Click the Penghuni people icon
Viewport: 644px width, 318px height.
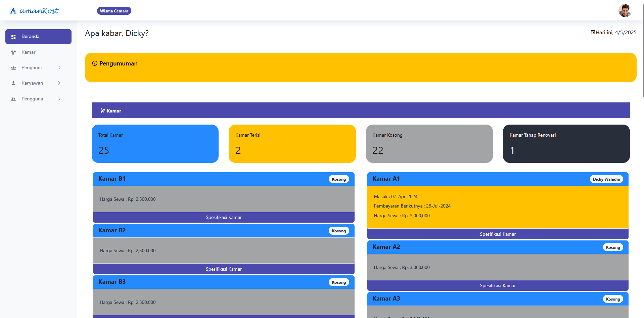pos(13,68)
